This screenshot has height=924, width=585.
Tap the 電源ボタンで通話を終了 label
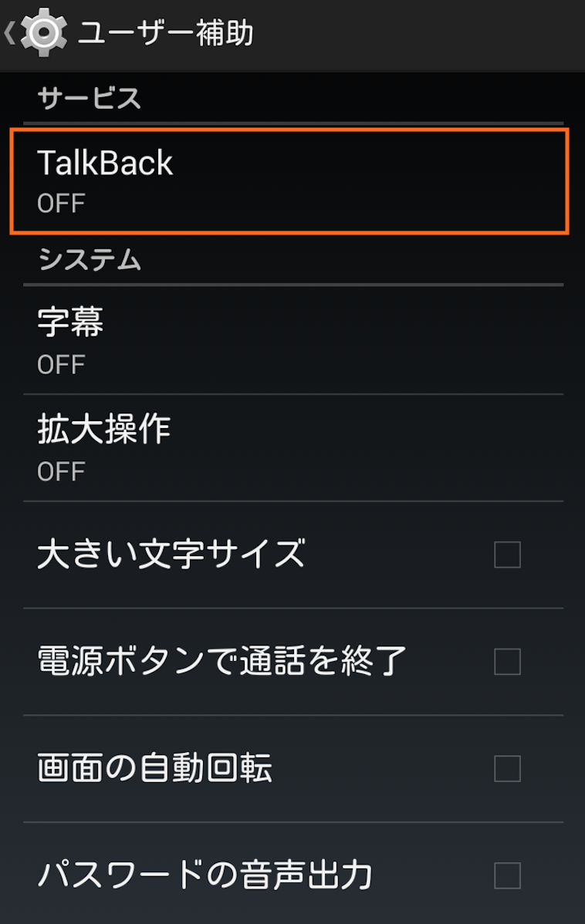point(221,660)
